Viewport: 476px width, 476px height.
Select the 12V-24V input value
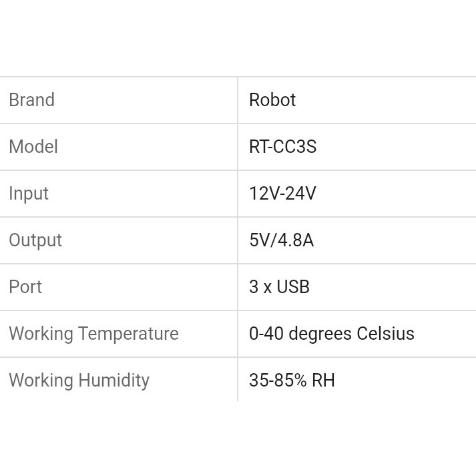pos(282,194)
